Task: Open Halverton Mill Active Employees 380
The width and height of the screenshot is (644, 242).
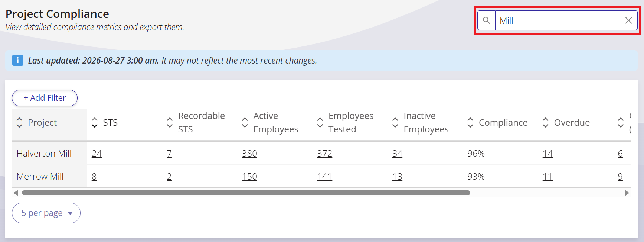Action: (x=249, y=154)
